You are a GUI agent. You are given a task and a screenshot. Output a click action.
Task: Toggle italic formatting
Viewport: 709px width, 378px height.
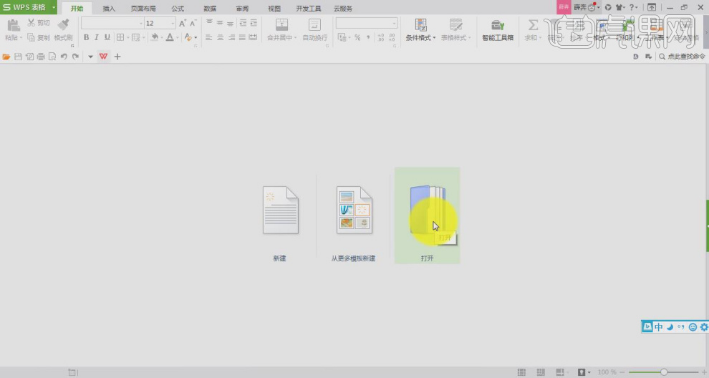(x=96, y=37)
